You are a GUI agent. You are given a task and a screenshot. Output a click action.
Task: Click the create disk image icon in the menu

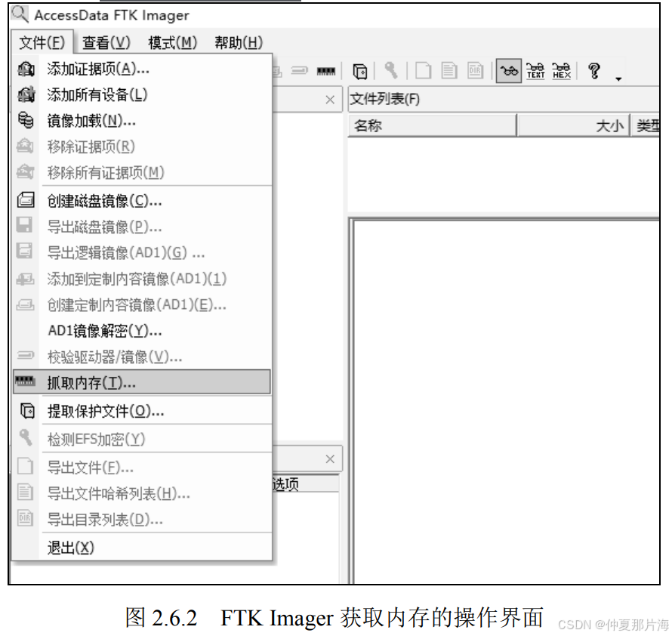coord(26,200)
